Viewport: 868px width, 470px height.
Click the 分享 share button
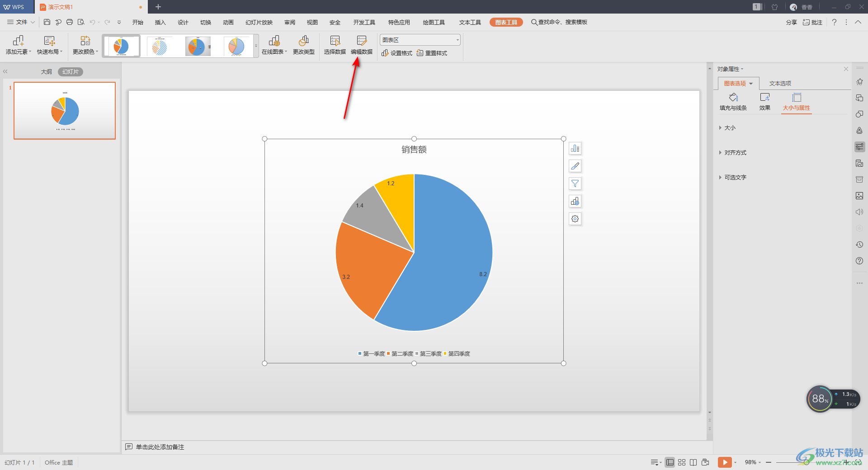tap(791, 22)
